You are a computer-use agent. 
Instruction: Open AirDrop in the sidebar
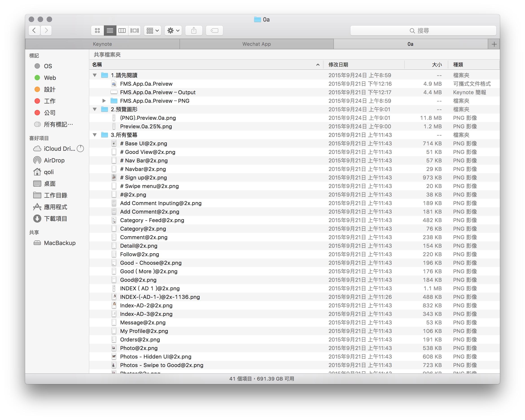54,160
